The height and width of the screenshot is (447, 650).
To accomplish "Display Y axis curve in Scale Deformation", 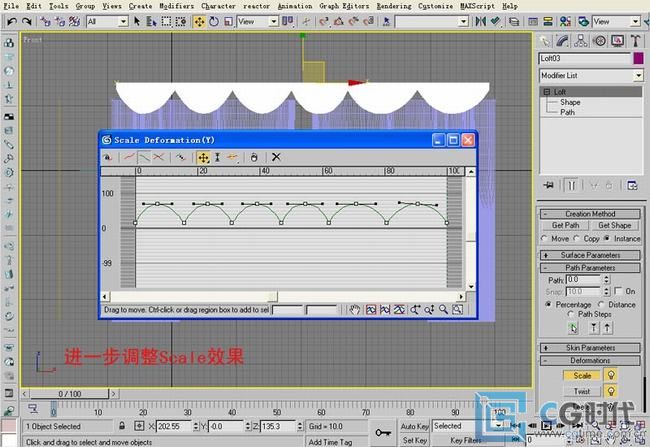I will click(x=144, y=158).
